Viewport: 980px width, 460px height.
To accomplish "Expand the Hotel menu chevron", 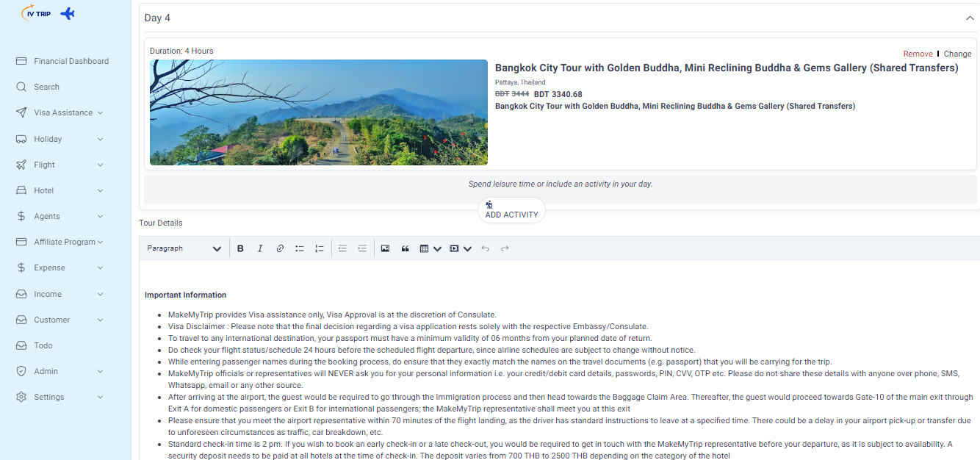I will click(100, 190).
